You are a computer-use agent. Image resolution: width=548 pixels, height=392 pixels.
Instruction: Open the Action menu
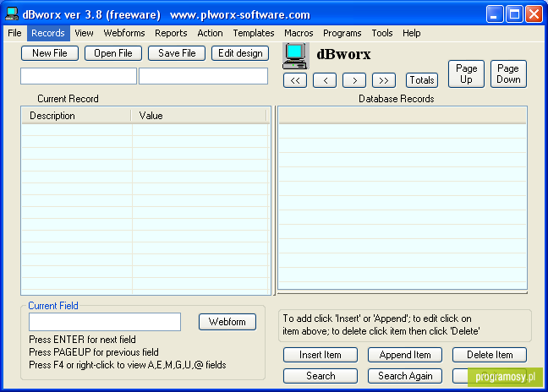point(210,33)
